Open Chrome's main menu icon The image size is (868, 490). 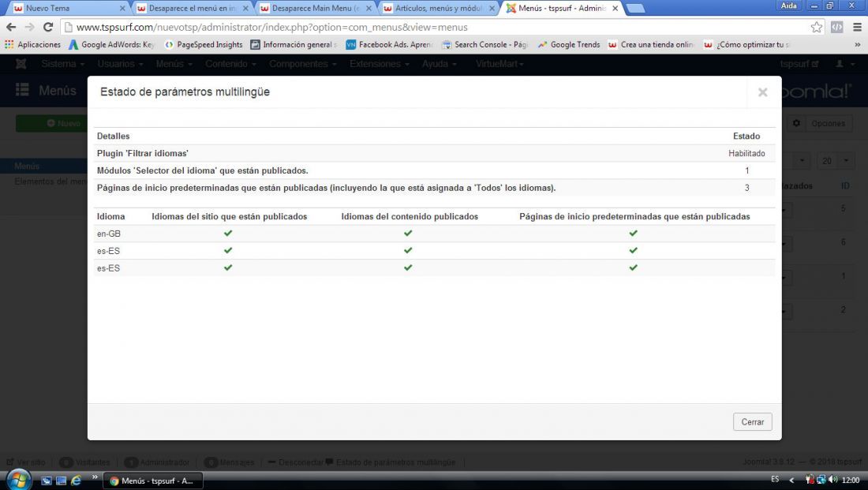(857, 27)
